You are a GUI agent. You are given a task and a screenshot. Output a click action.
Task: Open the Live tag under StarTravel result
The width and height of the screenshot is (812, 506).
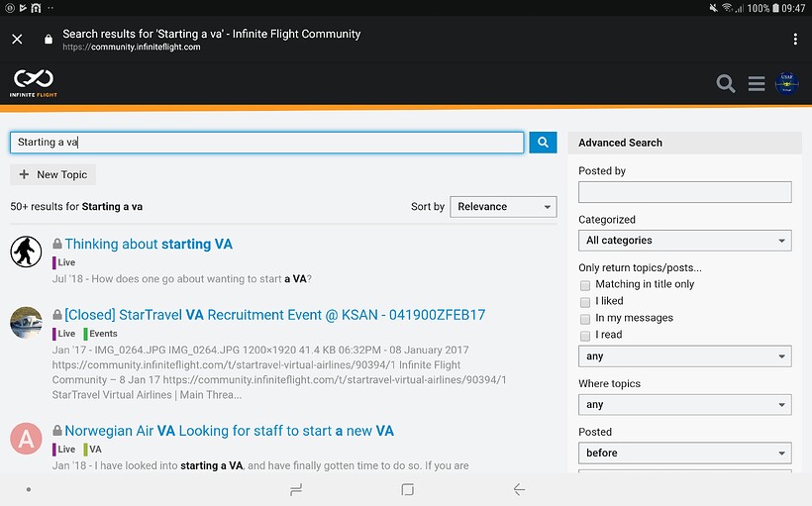63,334
